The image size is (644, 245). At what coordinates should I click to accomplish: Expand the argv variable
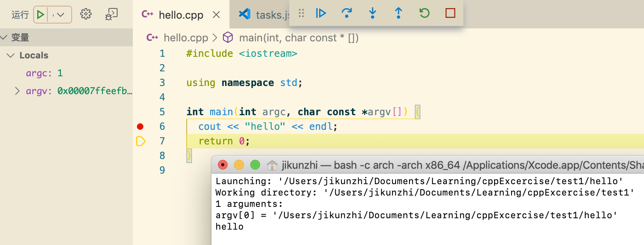[x=17, y=91]
